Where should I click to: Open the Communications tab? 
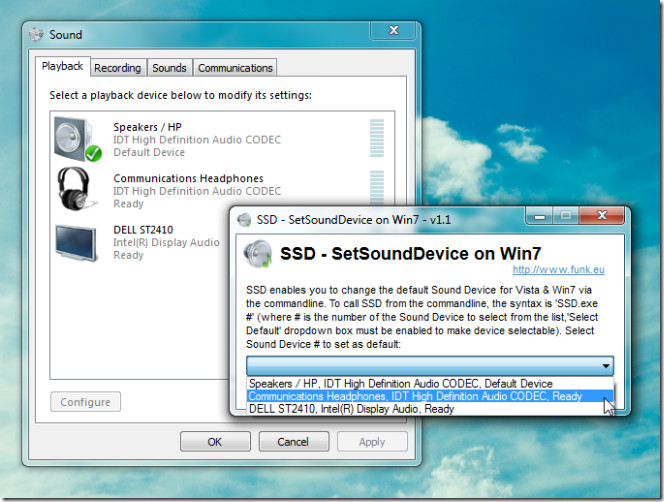tap(235, 68)
